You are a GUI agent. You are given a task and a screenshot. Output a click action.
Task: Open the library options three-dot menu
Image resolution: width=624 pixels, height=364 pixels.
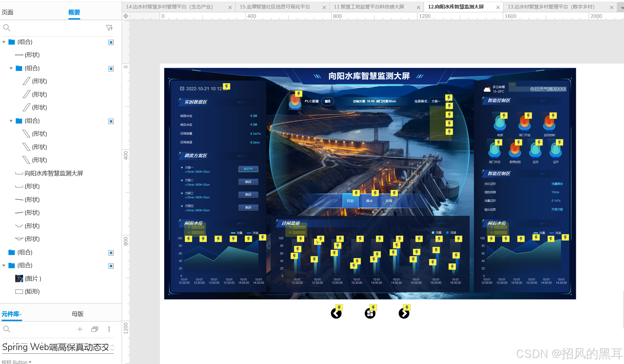pos(109,329)
